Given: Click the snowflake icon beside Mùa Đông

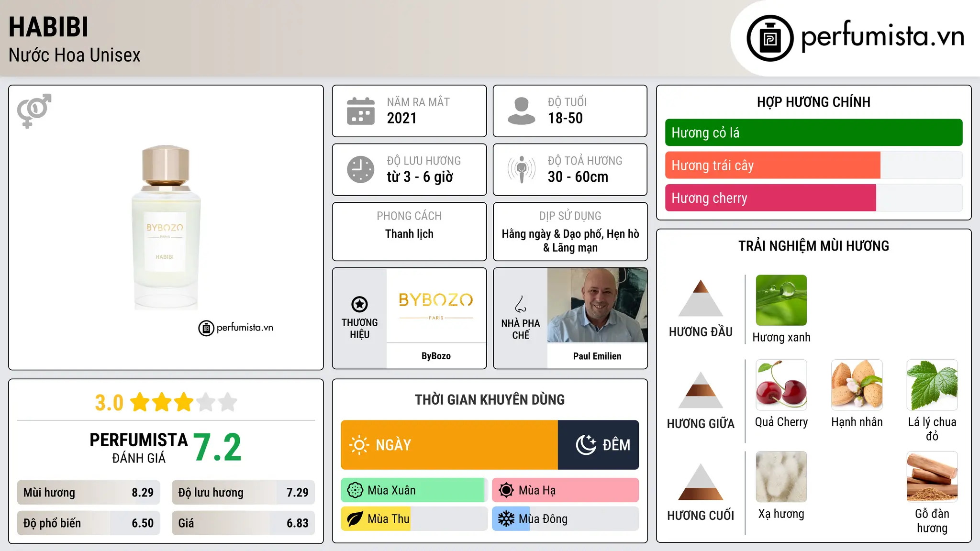Looking at the screenshot, I should 506,519.
